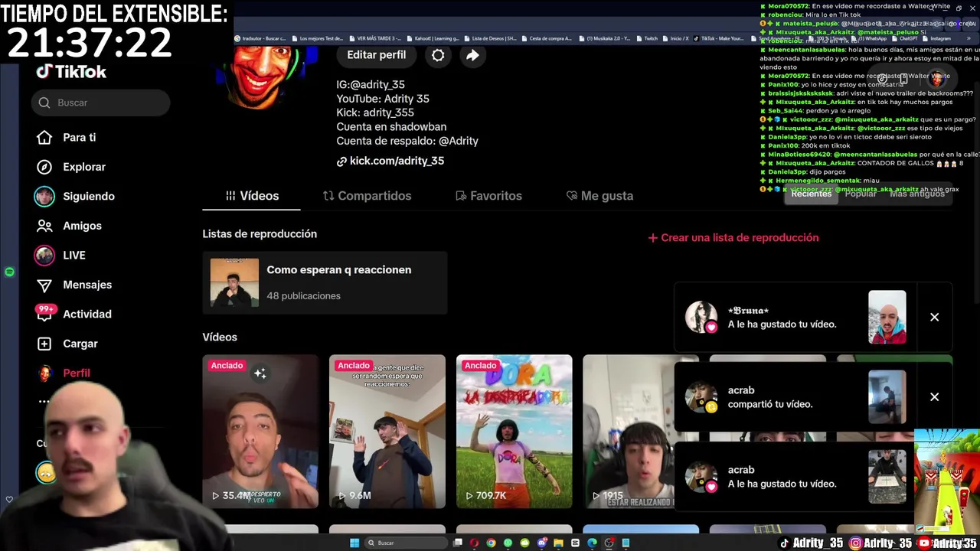Open the pinned video with 9.6M views

pyautogui.click(x=387, y=432)
